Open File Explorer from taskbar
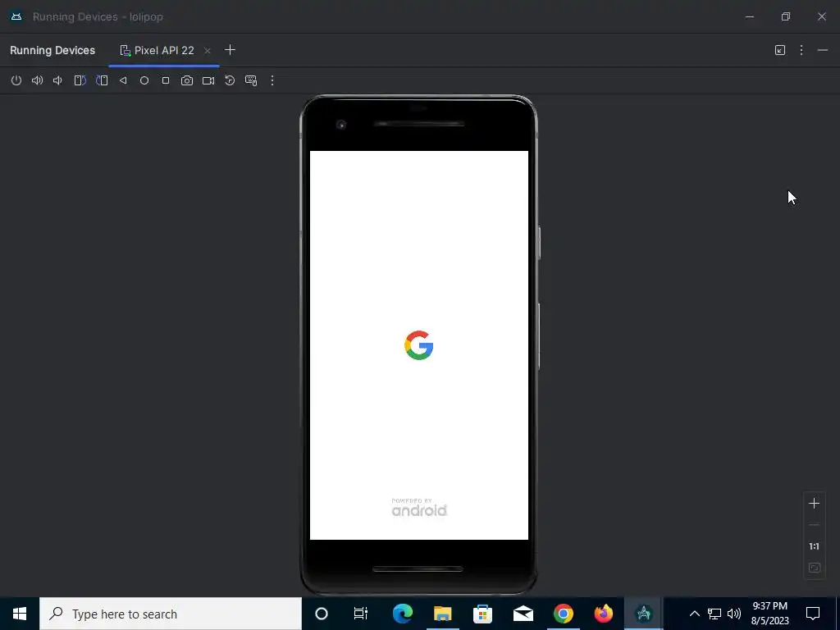This screenshot has height=630, width=840. point(442,614)
